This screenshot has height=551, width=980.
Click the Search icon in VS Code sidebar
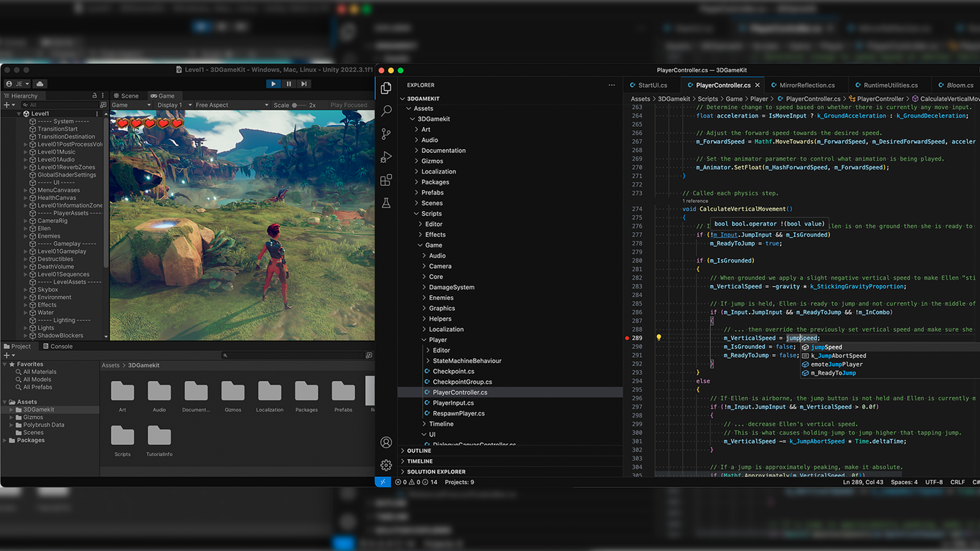[386, 111]
